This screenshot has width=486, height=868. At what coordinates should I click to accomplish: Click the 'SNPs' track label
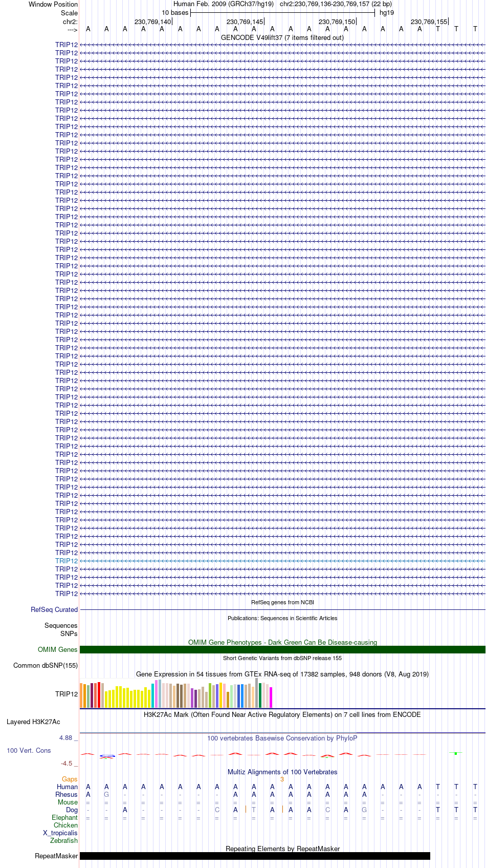click(69, 633)
